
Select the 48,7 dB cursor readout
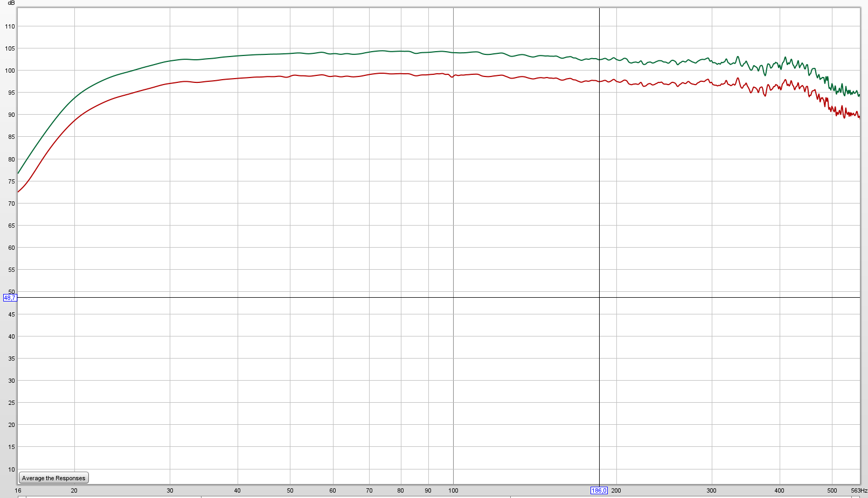(10, 298)
